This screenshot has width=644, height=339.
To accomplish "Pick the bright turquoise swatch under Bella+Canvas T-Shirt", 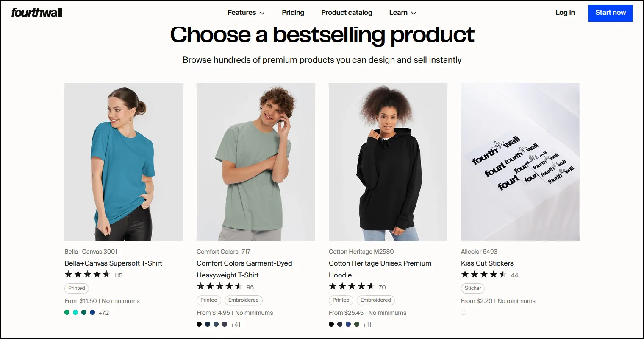I will point(75,312).
